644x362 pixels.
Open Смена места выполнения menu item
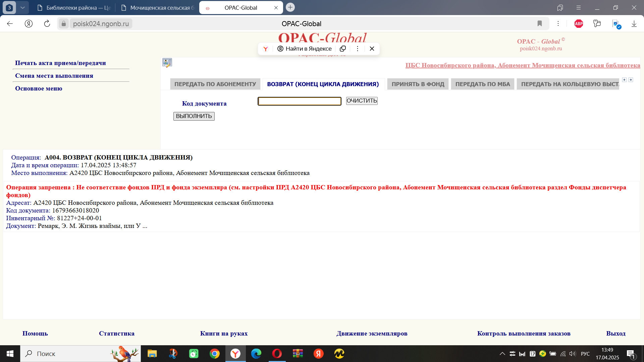[54, 76]
